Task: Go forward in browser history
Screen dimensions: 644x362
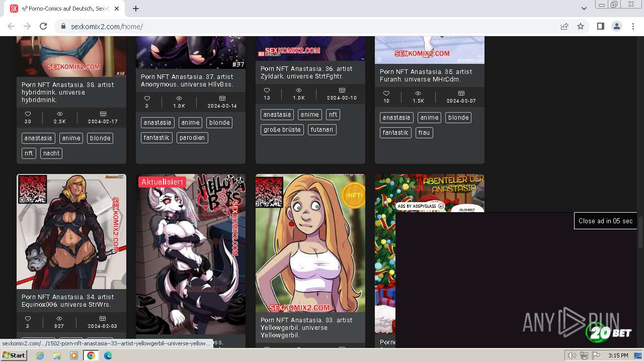Action: coord(27,27)
